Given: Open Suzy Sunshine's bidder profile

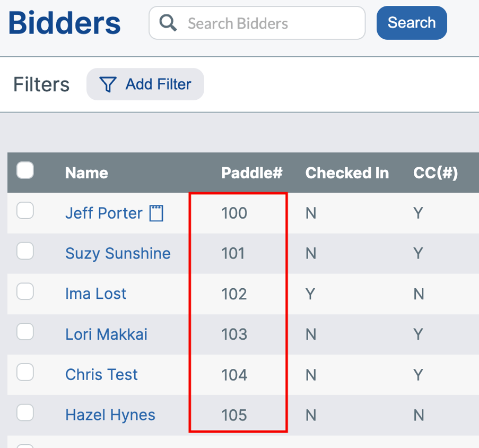Looking at the screenshot, I should [x=118, y=254].
